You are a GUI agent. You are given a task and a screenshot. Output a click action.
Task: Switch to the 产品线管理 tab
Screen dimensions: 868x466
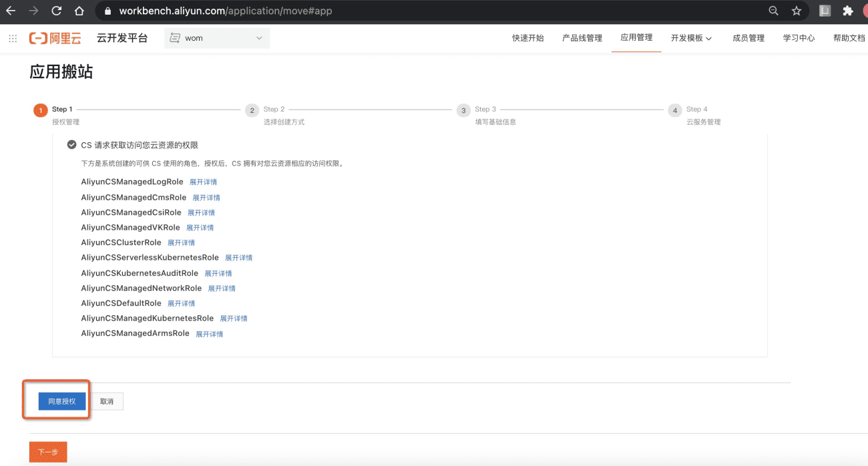click(582, 38)
